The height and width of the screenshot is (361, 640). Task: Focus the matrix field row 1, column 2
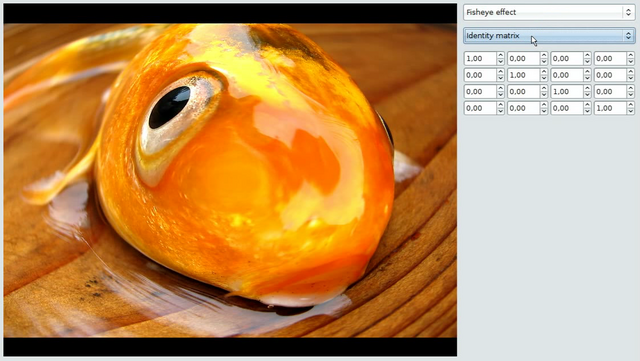[523, 58]
